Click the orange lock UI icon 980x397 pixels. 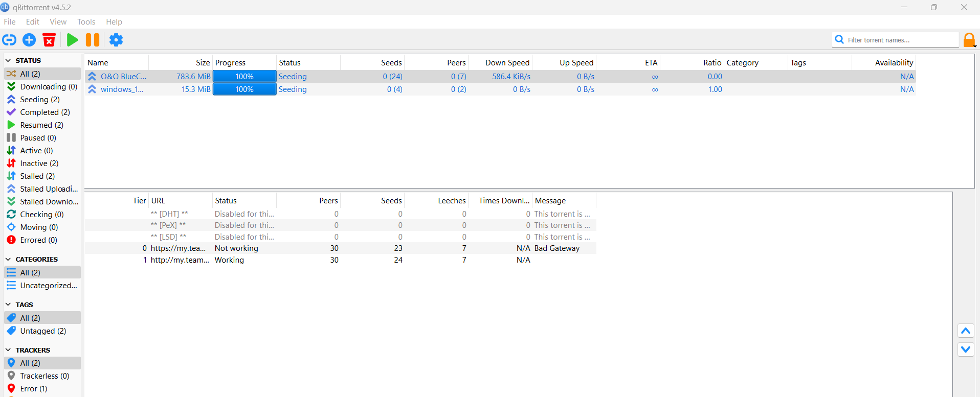pos(969,40)
